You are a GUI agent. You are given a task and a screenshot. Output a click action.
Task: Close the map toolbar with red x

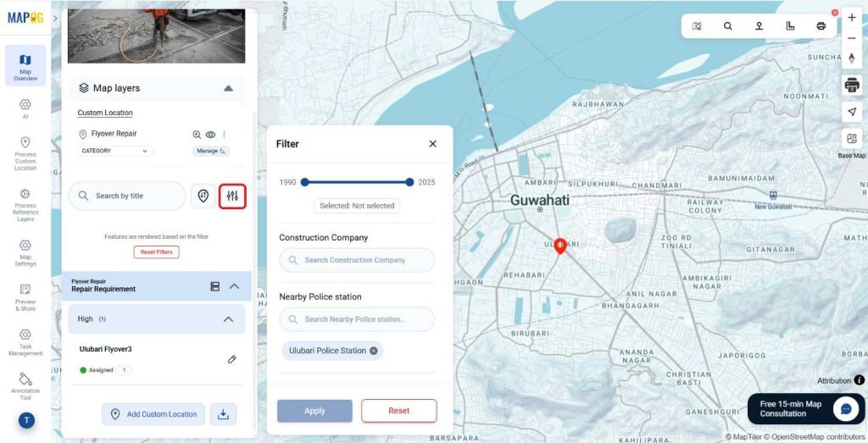pyautogui.click(x=835, y=13)
